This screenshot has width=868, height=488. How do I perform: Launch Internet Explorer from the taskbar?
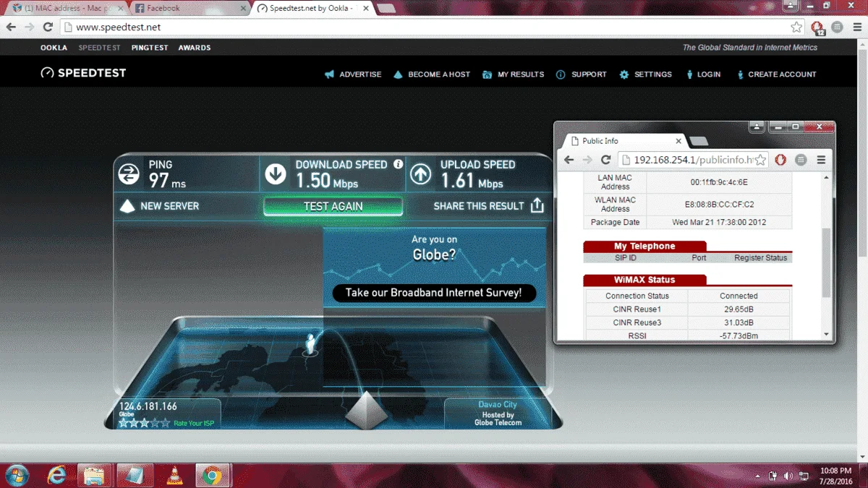(x=57, y=475)
